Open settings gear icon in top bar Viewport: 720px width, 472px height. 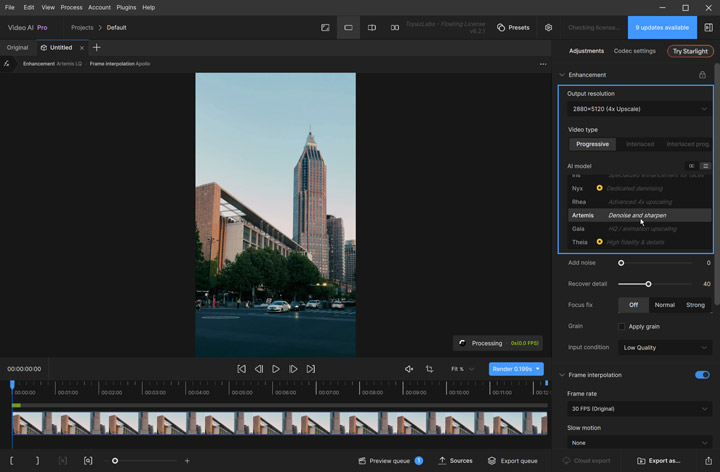coord(548,28)
